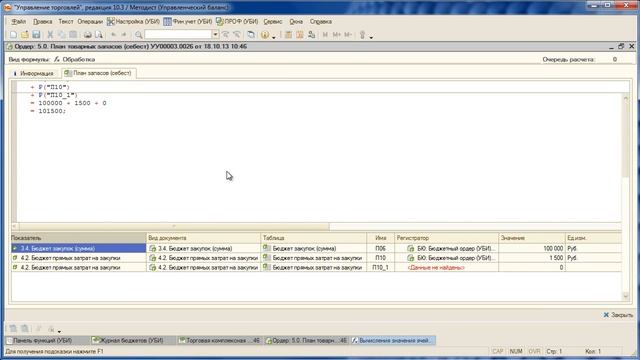Click the Help question-mark toolbar icon
Viewport: 640px width, 360px height.
(265, 35)
